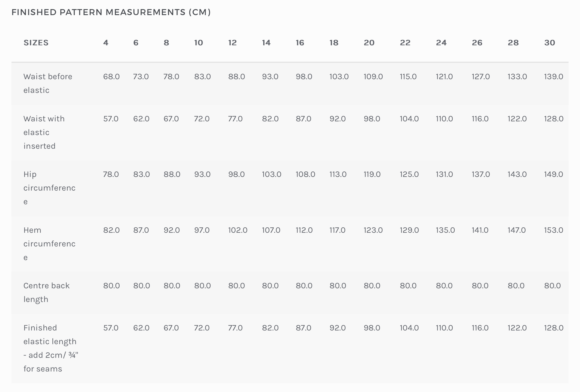This screenshot has height=392, width=580.
Task: Click the Hem circumference row label
Action: (x=49, y=244)
